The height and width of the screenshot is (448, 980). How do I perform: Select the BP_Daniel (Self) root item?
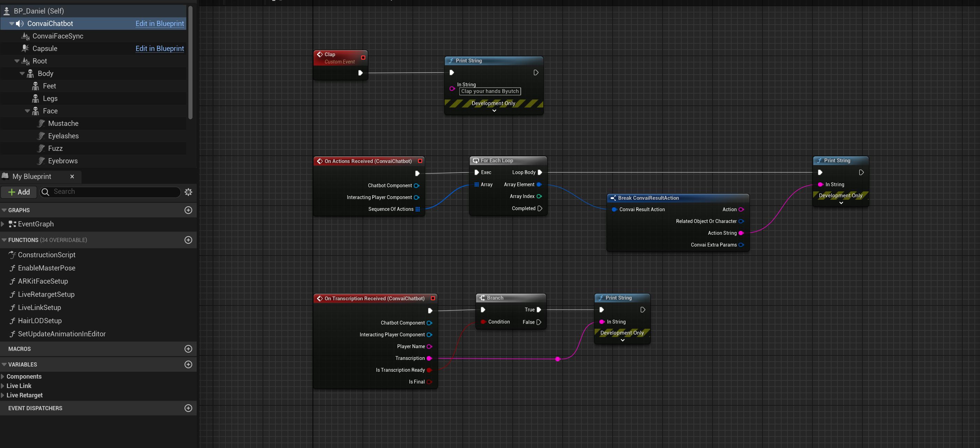click(x=93, y=11)
